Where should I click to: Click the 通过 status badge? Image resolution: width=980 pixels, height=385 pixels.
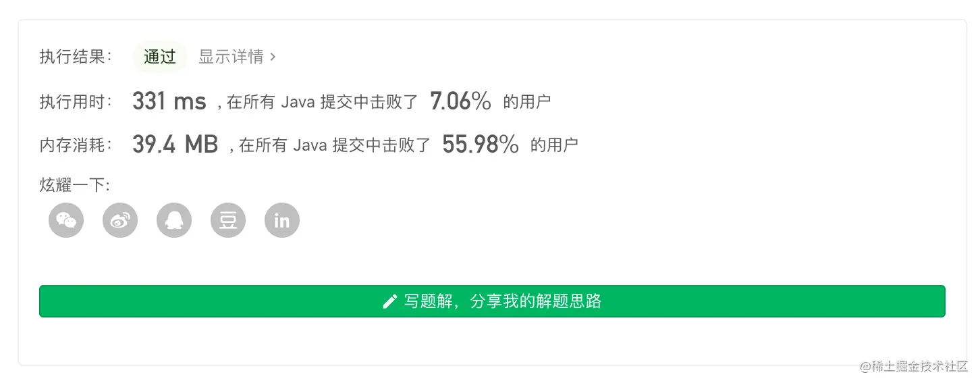(160, 57)
